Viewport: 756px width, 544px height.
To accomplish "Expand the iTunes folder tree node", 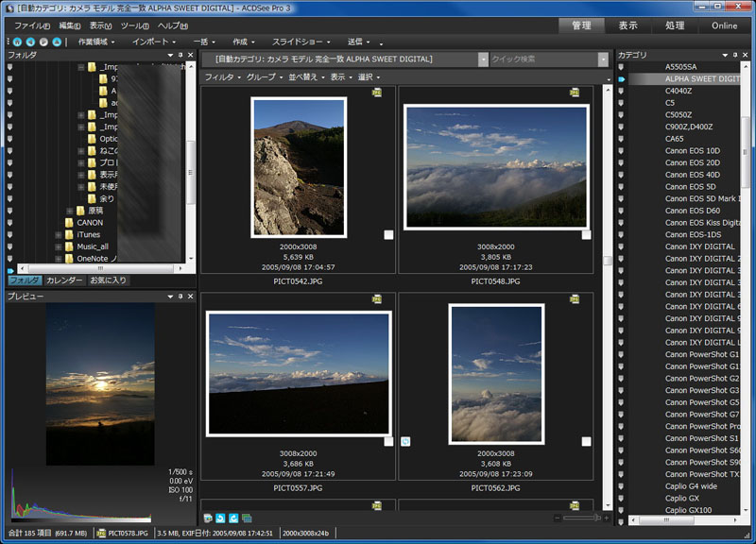I will pyautogui.click(x=59, y=234).
